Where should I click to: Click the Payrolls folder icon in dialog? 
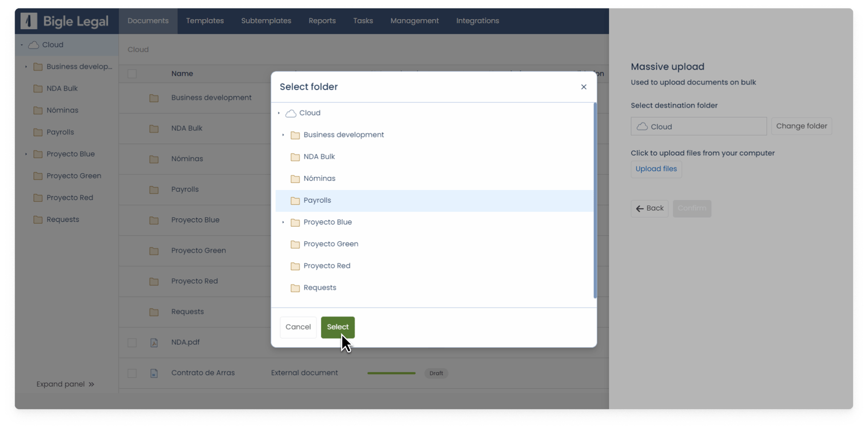click(x=295, y=201)
